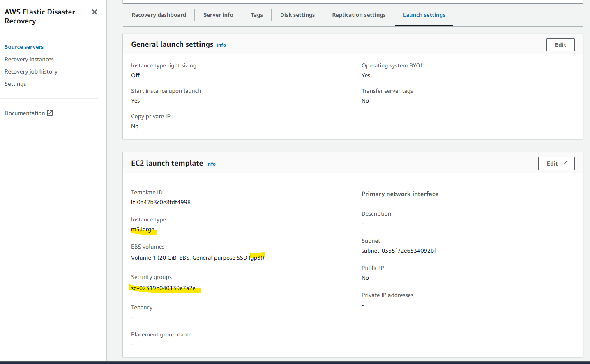Open Info link for EC2 launch template
Screen dimensions: 590x364
[211, 164]
